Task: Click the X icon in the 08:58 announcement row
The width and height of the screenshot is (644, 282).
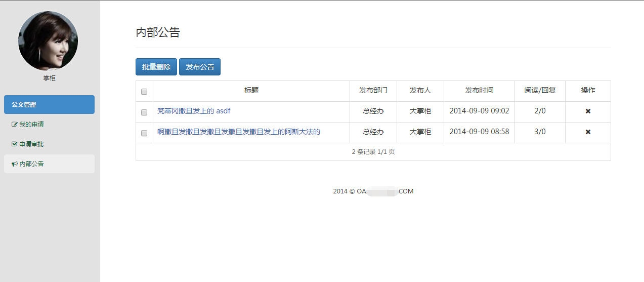Action: tap(588, 132)
